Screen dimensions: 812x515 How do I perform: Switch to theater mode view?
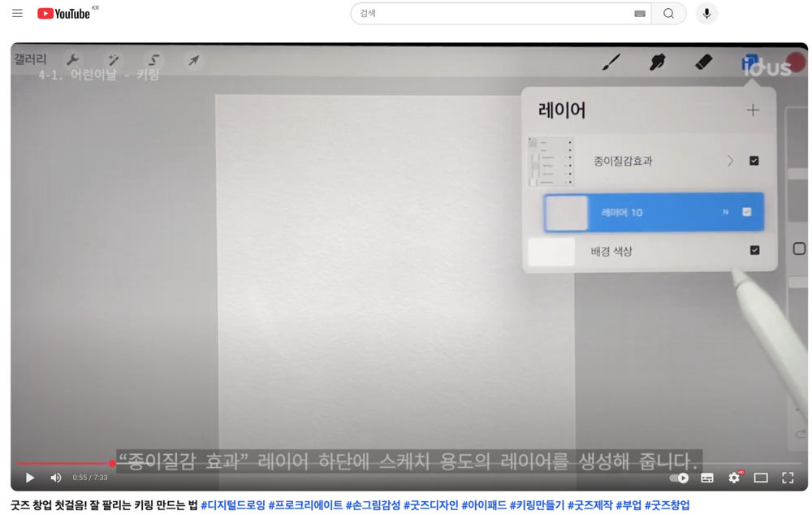tap(761, 478)
